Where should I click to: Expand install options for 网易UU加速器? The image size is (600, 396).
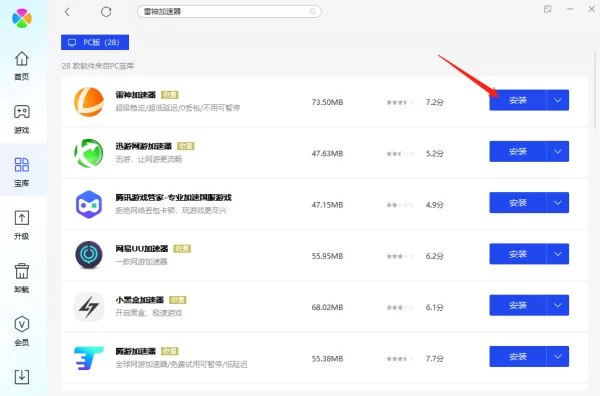[558, 254]
